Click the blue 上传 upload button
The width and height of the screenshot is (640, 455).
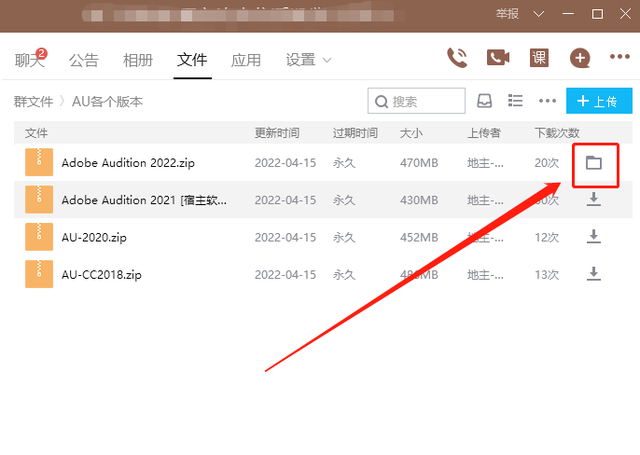click(599, 101)
